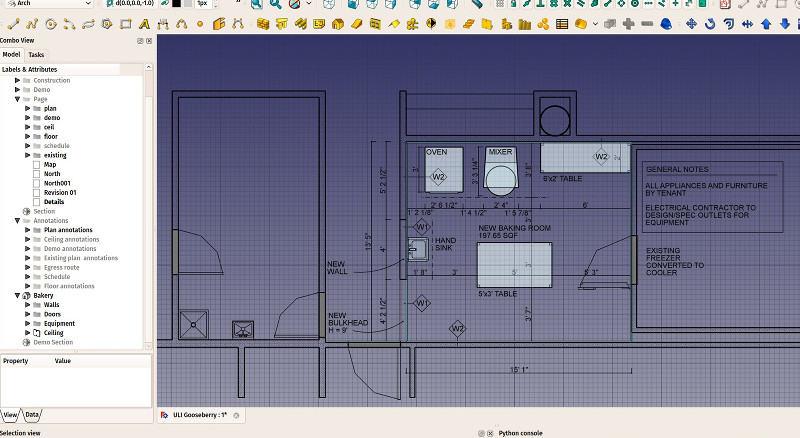Toggle the snap lock button

click(513, 4)
